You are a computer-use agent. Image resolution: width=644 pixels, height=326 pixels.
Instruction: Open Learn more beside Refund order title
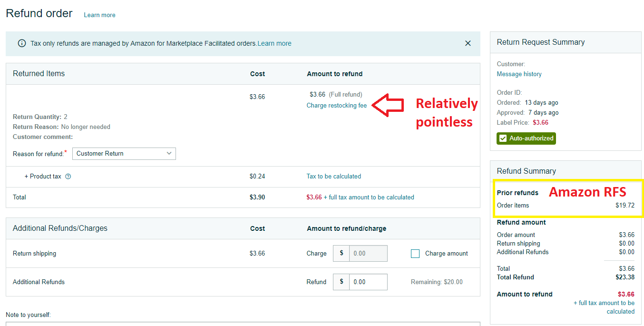point(99,15)
